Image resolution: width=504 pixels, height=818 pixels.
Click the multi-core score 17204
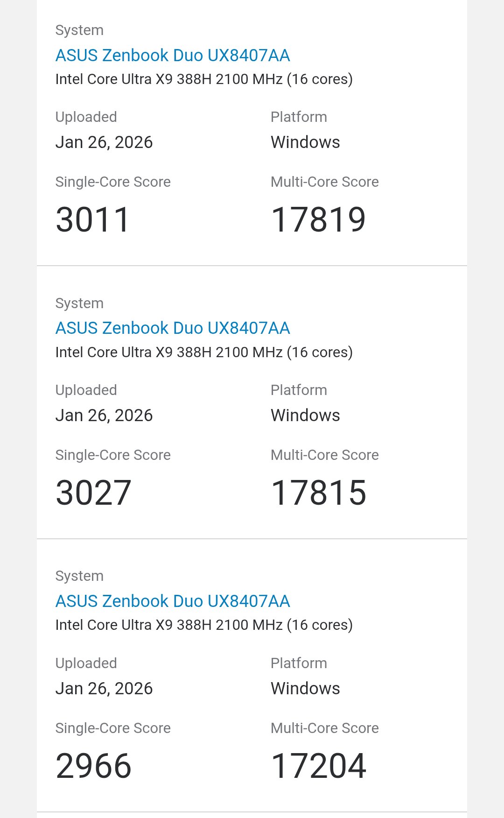pyautogui.click(x=318, y=766)
